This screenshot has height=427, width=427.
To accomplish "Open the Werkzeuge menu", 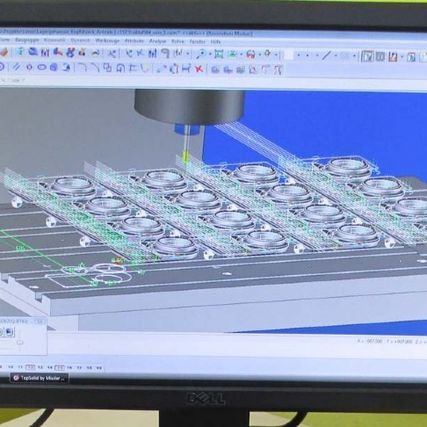I will click(x=107, y=41).
